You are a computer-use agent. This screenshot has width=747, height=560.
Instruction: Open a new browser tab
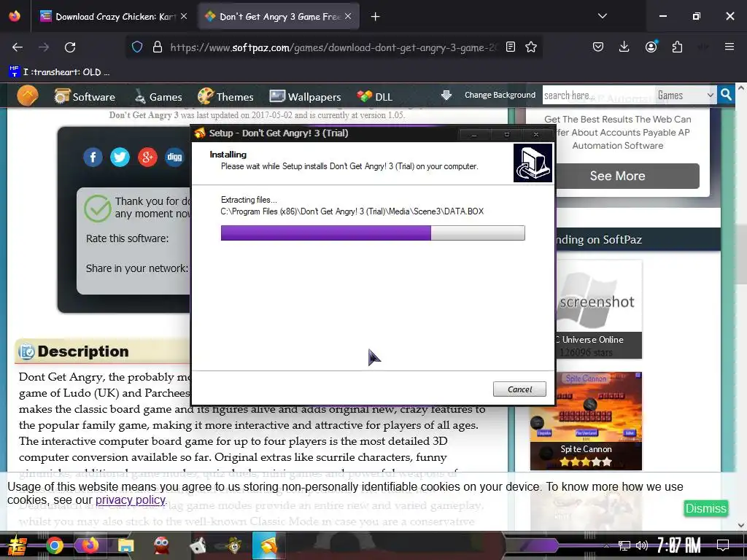pos(376,17)
